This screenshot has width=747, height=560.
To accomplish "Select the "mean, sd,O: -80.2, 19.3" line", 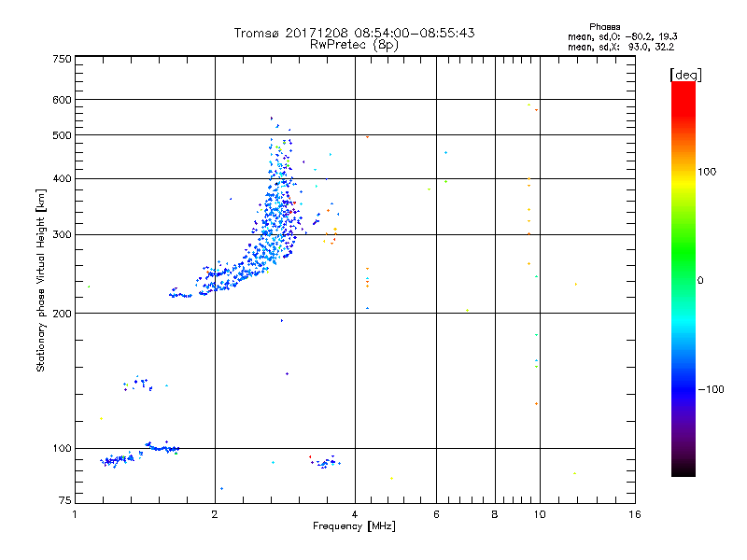I will (622, 36).
